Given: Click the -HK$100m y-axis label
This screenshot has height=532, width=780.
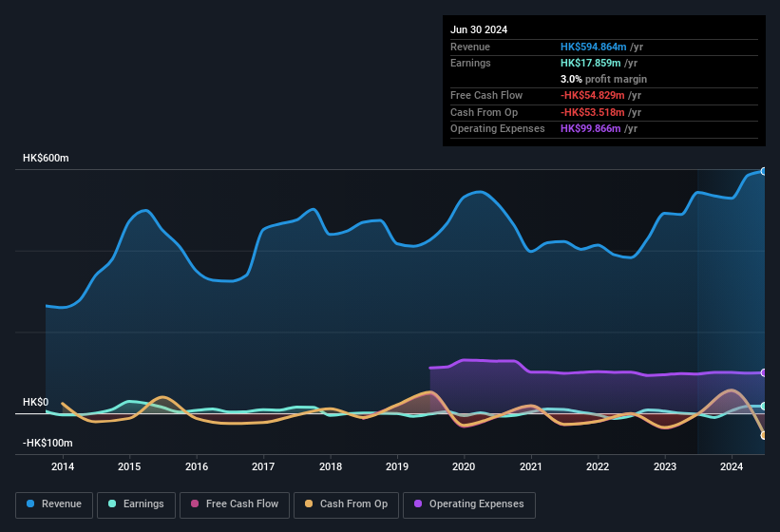Looking at the screenshot, I should tap(48, 443).
